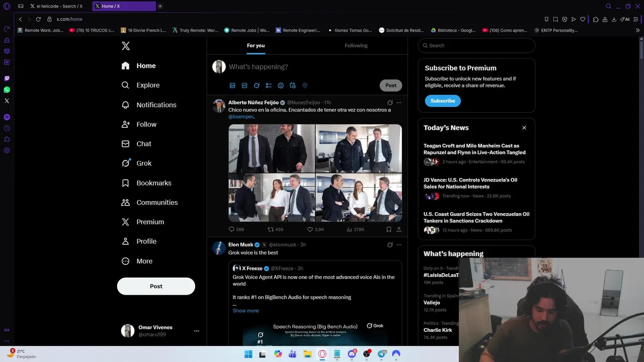
Task: Open Grok from the left sidebar
Action: click(136, 163)
